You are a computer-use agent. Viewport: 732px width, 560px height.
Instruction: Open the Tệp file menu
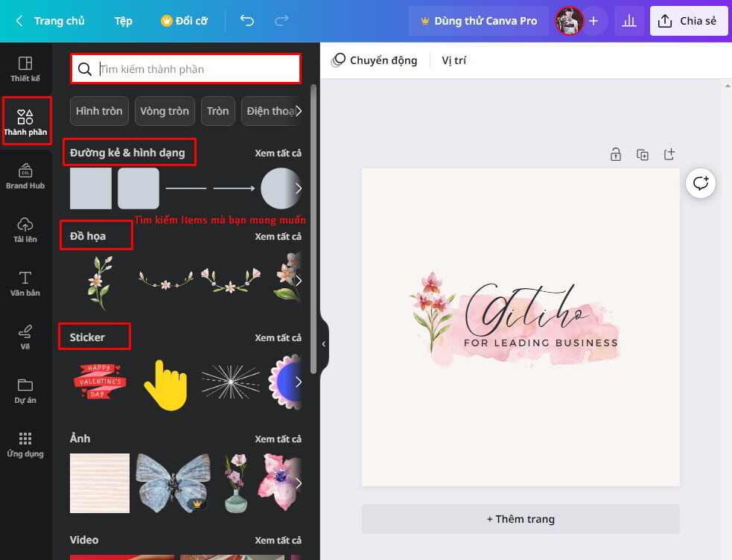(x=124, y=21)
